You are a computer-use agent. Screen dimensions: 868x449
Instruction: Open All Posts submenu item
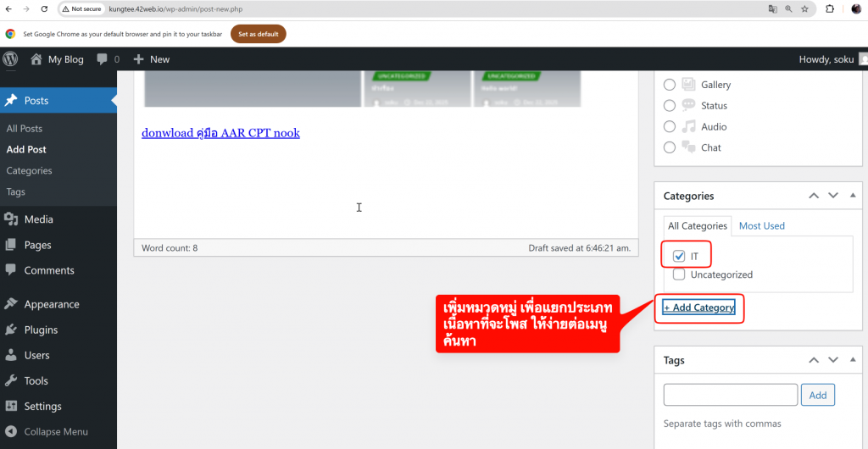coord(25,129)
